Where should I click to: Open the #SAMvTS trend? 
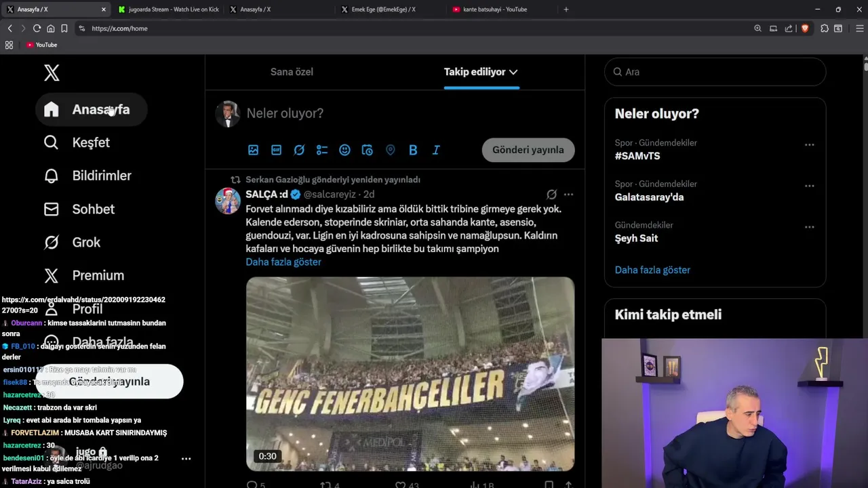click(x=637, y=156)
